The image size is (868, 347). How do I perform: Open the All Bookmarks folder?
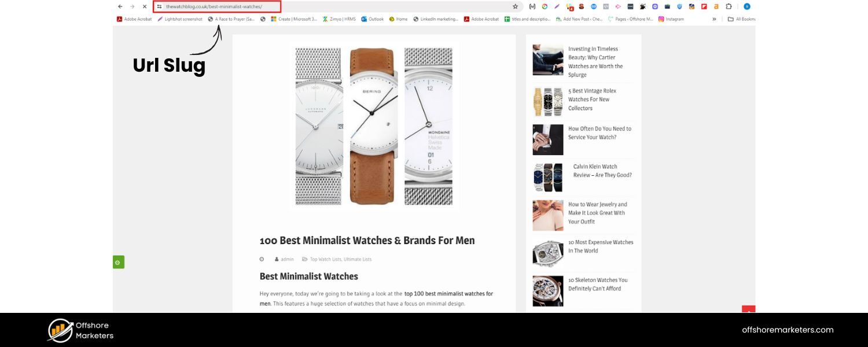741,19
